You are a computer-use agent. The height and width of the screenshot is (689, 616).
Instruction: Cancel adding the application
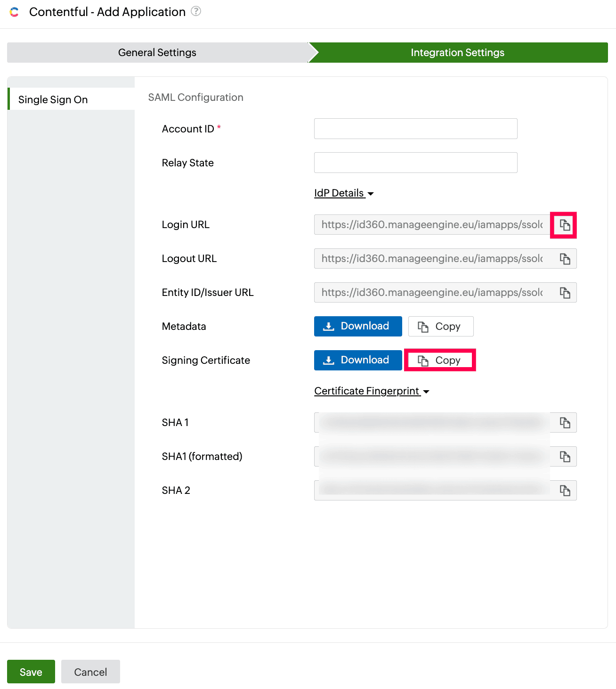click(90, 672)
